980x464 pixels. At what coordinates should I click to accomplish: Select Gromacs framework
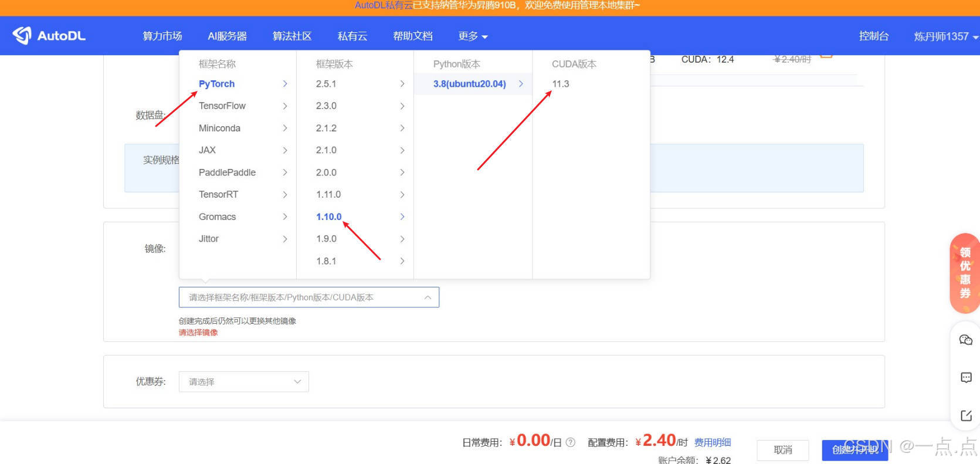coord(238,216)
